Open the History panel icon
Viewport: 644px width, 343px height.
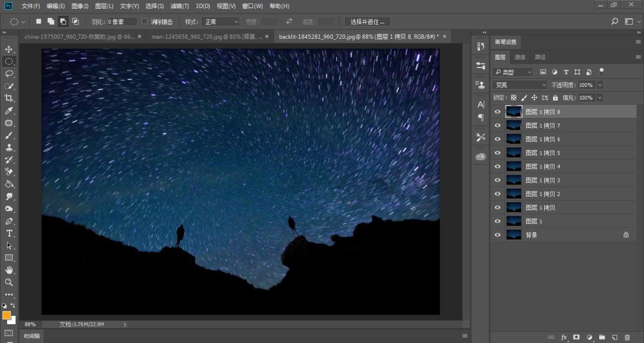480,46
